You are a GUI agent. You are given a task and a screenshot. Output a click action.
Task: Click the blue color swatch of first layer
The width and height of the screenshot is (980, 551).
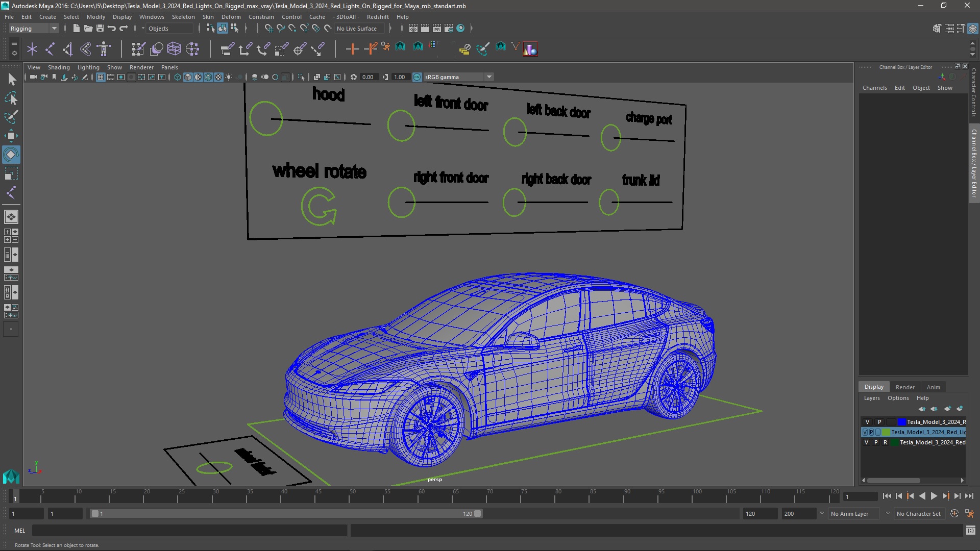tap(902, 422)
